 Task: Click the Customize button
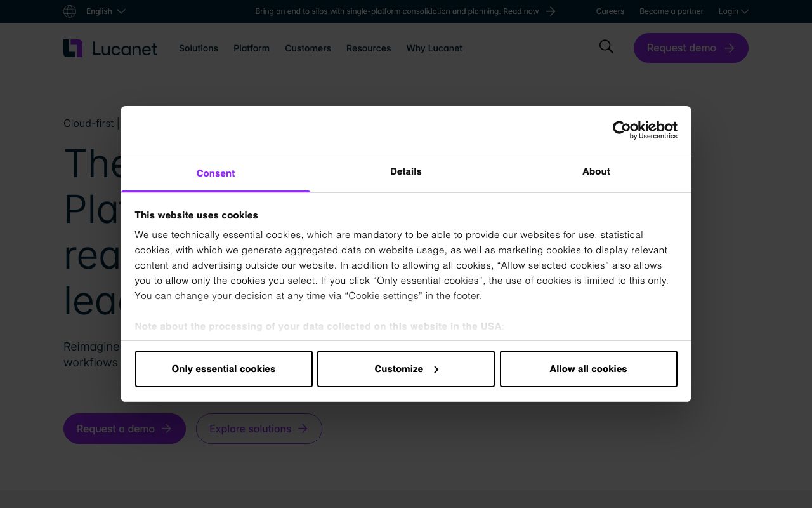[x=406, y=369]
